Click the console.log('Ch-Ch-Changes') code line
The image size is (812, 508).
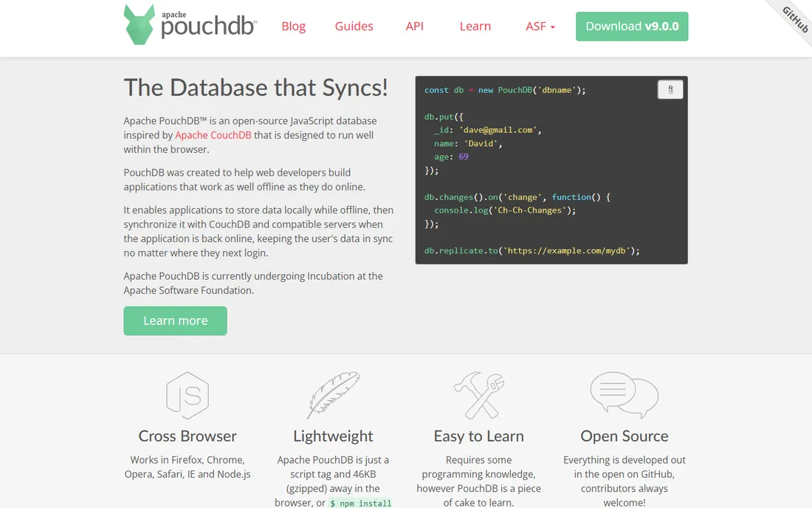(505, 210)
